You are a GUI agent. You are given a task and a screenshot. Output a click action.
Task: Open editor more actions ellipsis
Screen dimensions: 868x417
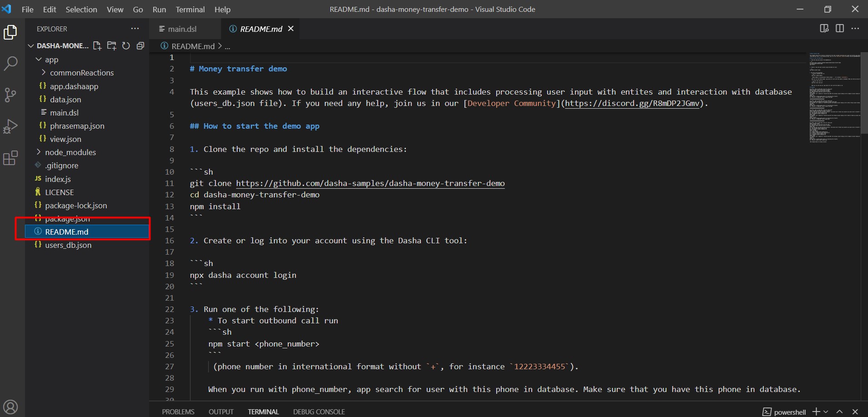(855, 28)
